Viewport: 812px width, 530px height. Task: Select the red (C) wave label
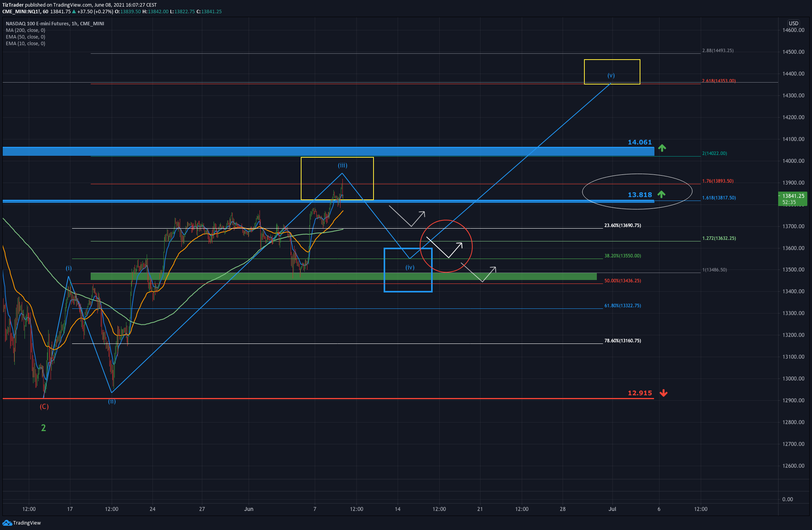[44, 407]
